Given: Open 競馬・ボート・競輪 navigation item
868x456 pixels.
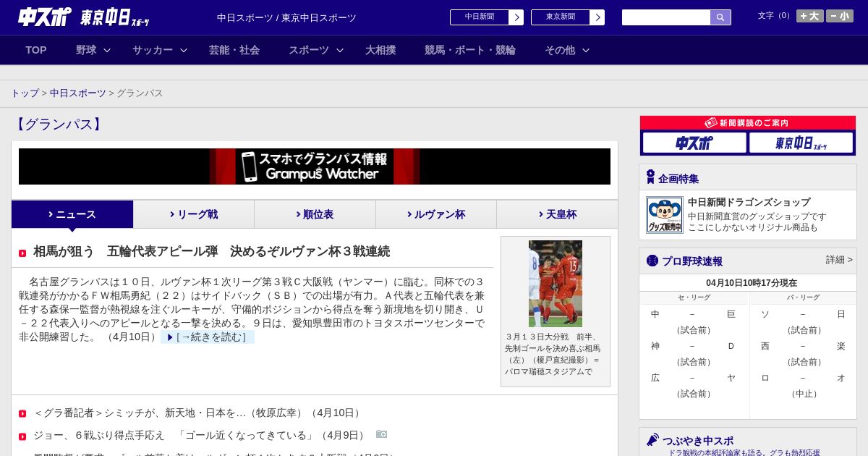Looking at the screenshot, I should click(x=470, y=50).
